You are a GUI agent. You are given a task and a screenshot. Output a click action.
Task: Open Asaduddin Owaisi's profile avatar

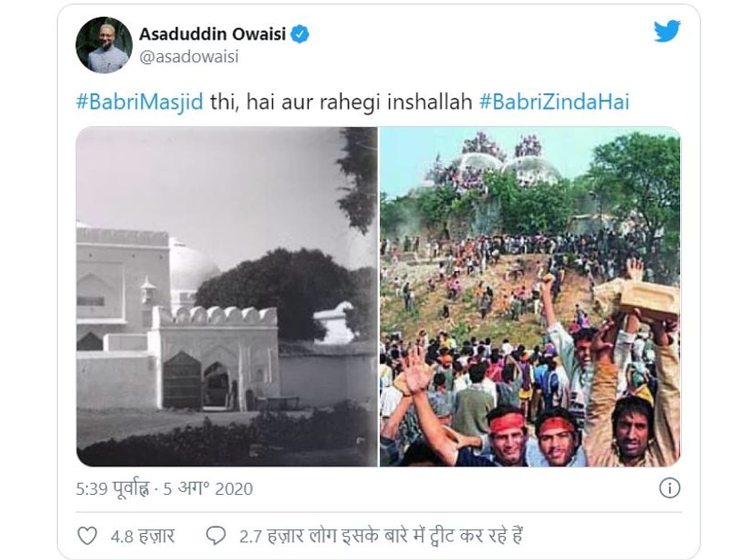click(x=104, y=44)
